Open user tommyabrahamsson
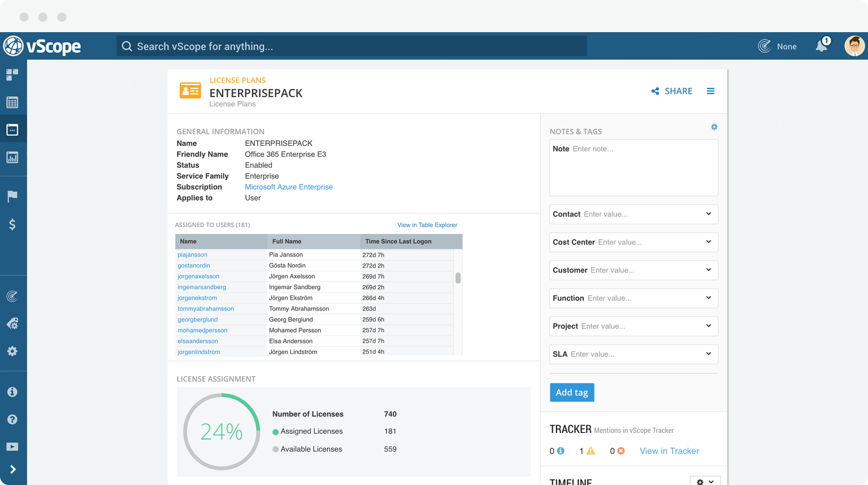Screen dimensions: 868x485 pos(206,309)
